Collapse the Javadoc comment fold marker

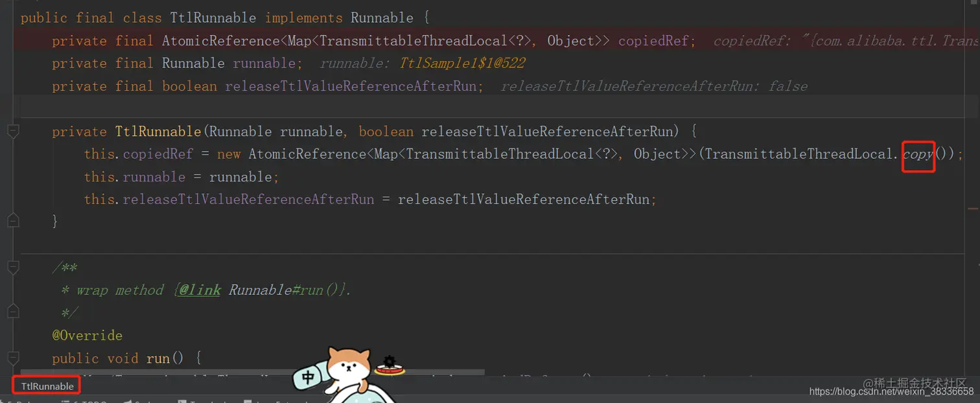pos(13,268)
